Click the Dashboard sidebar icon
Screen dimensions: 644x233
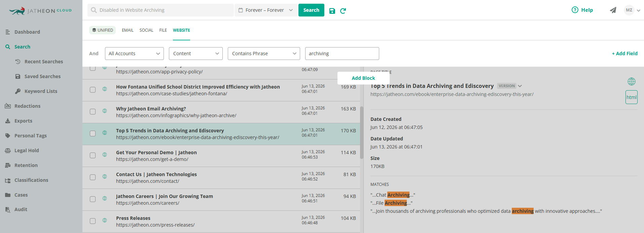[8, 32]
